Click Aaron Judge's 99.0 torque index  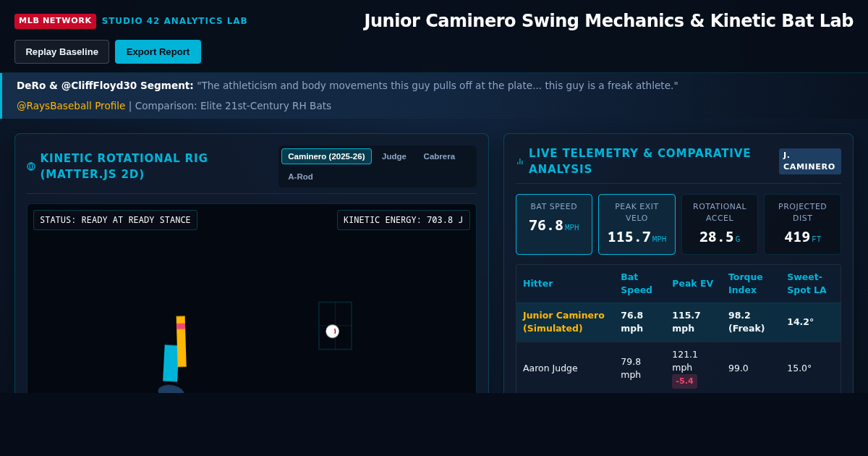point(739,368)
